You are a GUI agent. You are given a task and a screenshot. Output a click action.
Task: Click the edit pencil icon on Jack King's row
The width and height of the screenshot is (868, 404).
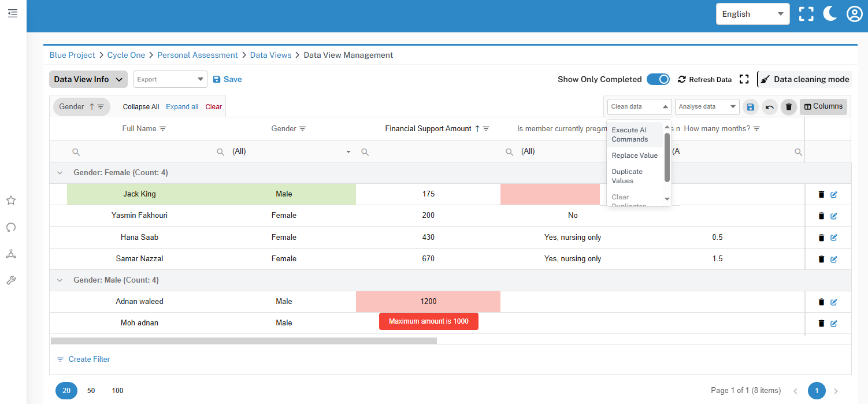coord(833,194)
